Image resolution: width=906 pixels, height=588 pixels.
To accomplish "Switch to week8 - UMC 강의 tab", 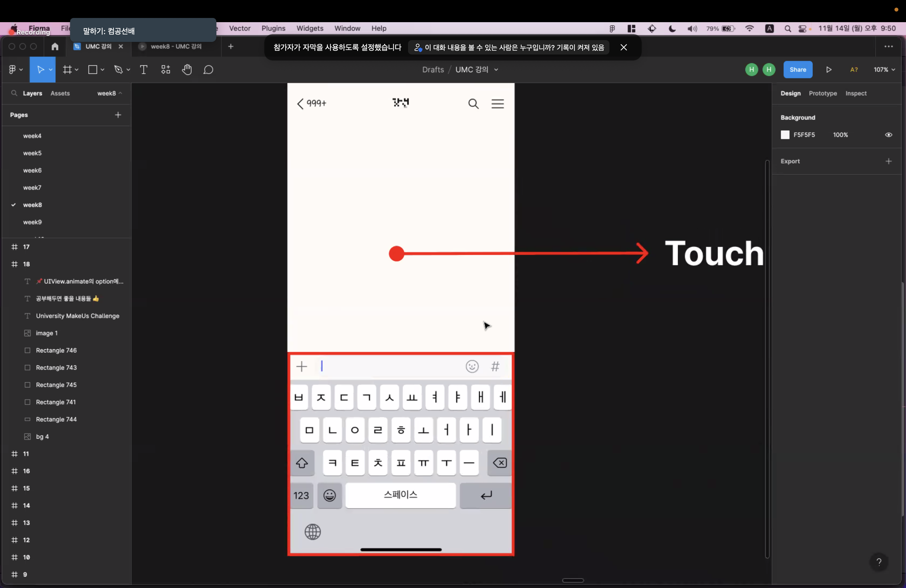I will click(x=176, y=46).
